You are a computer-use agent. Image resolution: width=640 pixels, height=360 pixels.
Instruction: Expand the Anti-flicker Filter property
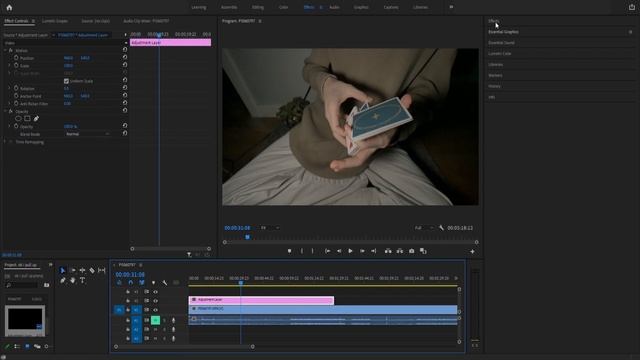point(10,104)
